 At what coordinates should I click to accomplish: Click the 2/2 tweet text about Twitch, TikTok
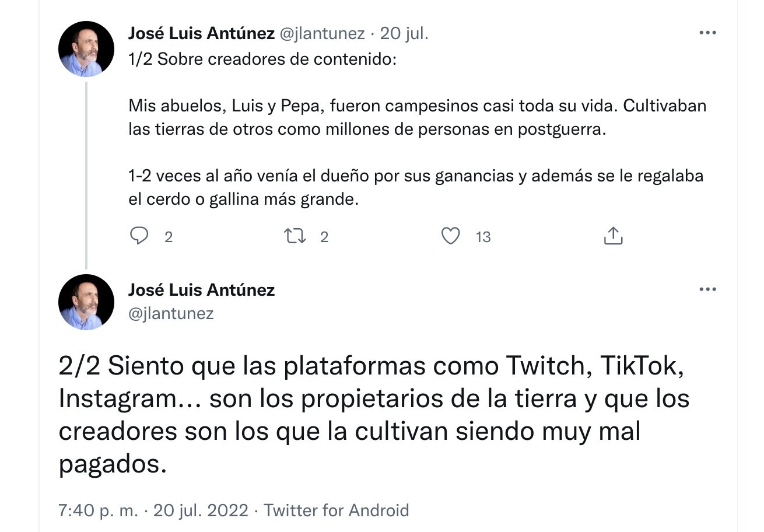[x=373, y=415]
